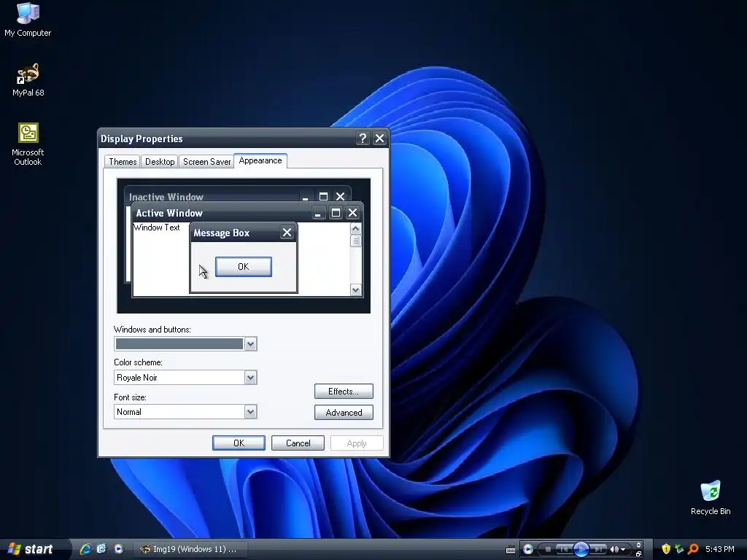Click the Inactive Window preview maximize icon

point(323,196)
